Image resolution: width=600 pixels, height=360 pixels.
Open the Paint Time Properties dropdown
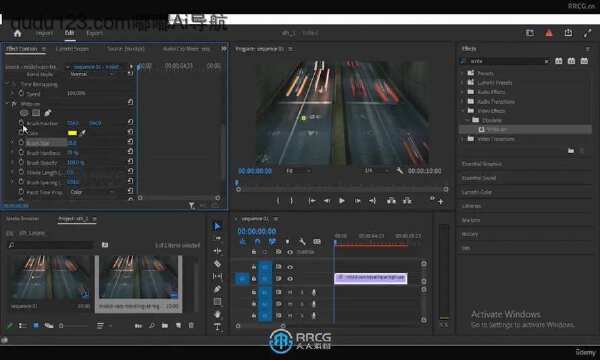click(x=92, y=192)
